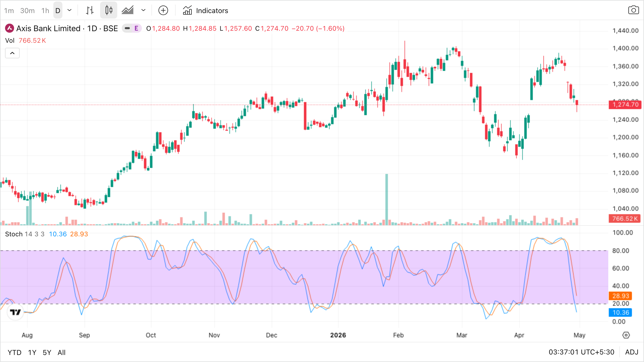Click the market status dash indicator
Image resolution: width=644 pixels, height=362 pixels.
click(127, 28)
